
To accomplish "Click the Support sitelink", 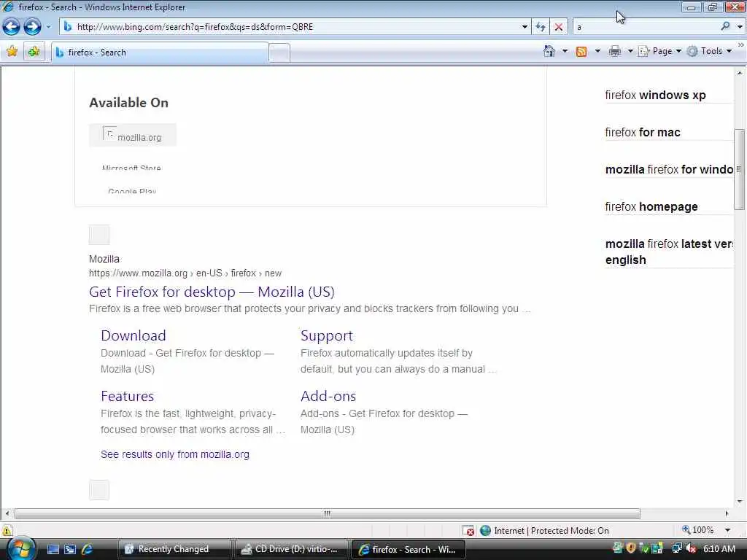I will coord(327,335).
